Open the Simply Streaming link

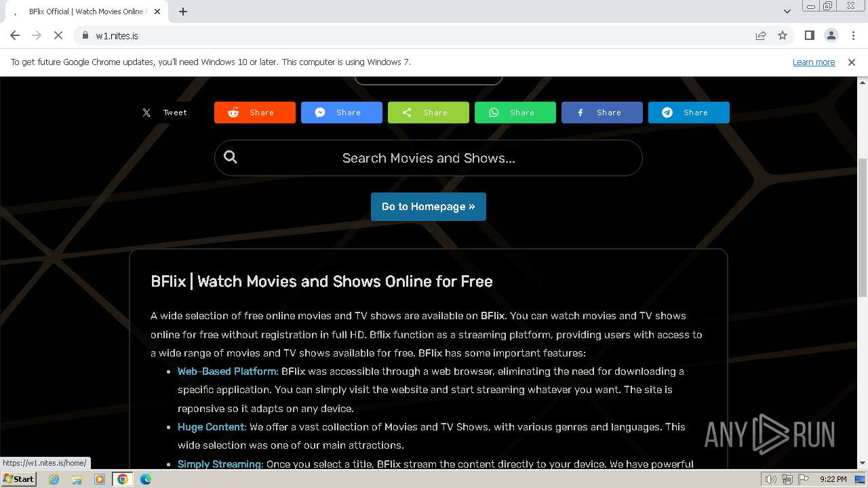coord(220,464)
